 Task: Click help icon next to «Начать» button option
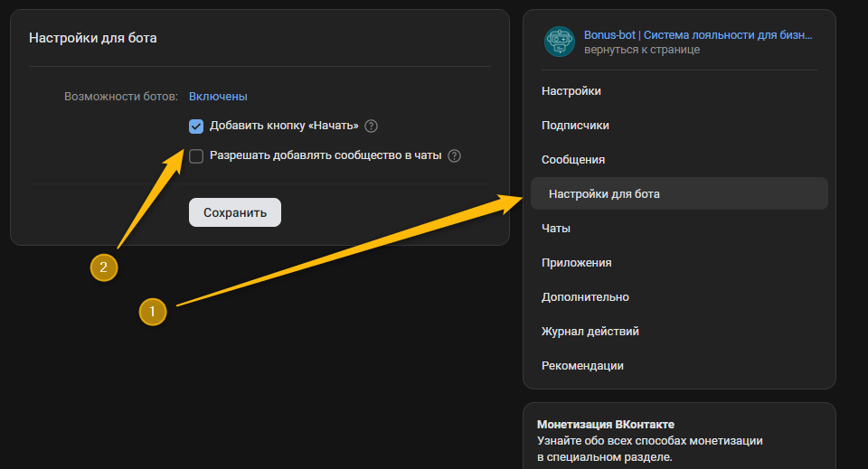tap(371, 127)
